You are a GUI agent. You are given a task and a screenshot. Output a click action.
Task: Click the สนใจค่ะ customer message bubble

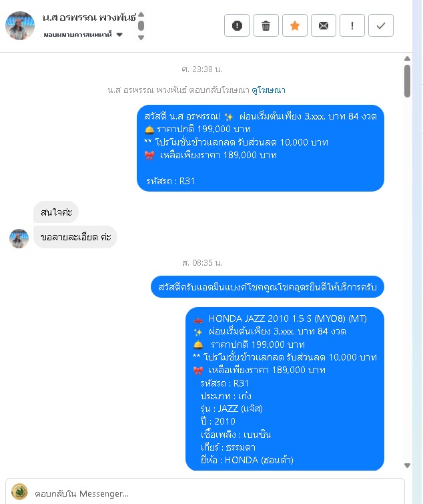click(x=56, y=212)
